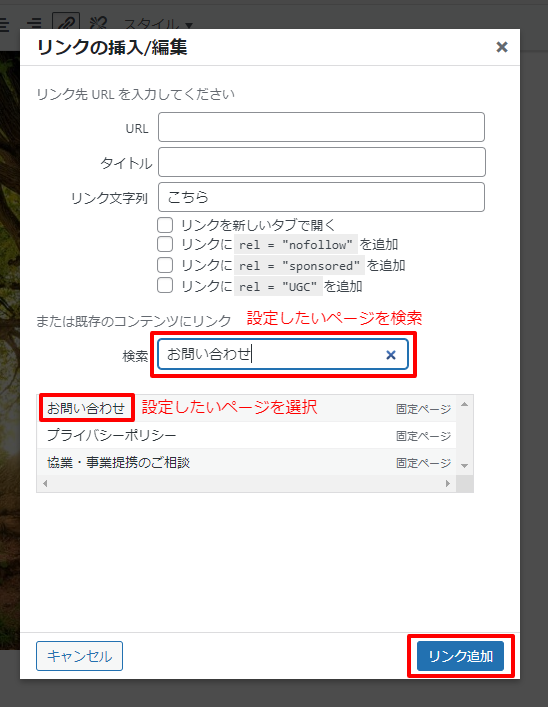The width and height of the screenshot is (548, 707).
Task: Enable open link in new tab checkbox
Action: coord(165,224)
